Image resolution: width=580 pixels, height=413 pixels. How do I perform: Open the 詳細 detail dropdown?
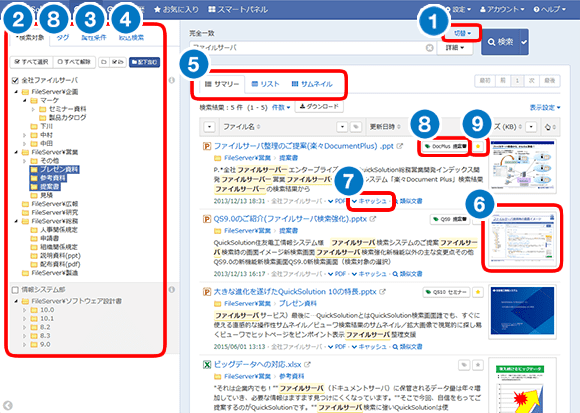[455, 48]
